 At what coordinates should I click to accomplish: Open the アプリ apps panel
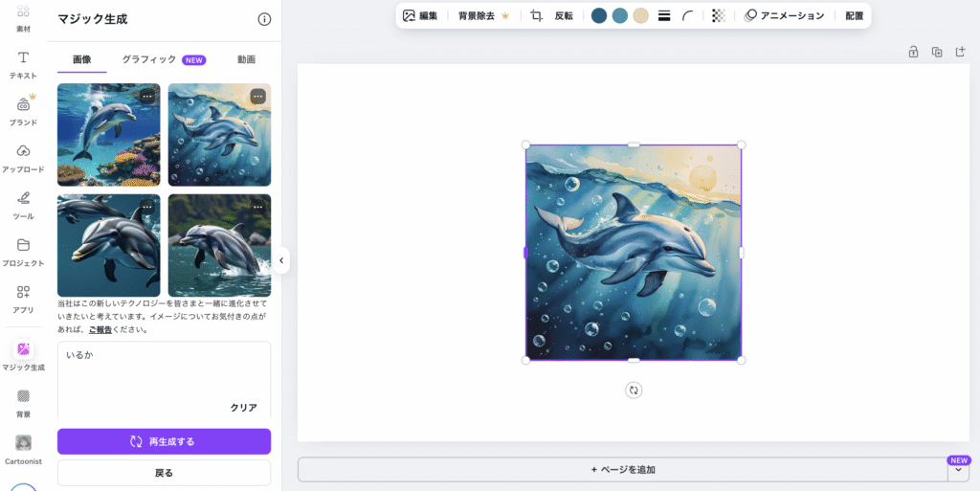point(23,300)
